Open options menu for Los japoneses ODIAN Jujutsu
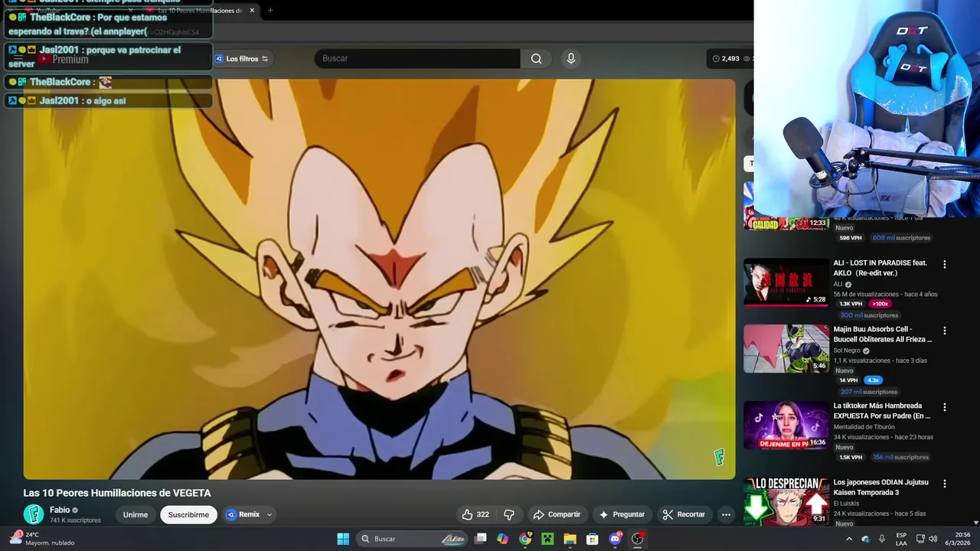Viewport: 980px width, 551px height. click(944, 484)
